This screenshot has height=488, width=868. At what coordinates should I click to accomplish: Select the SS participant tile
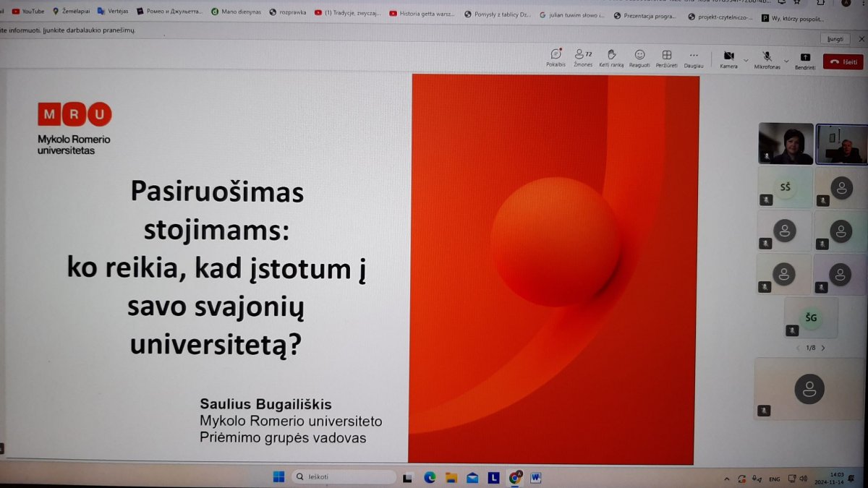pos(785,187)
